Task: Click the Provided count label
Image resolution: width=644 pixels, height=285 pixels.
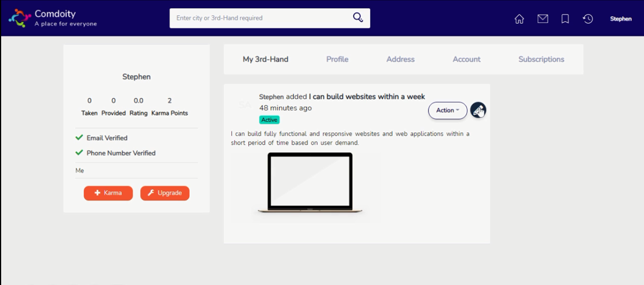Action: point(114,113)
